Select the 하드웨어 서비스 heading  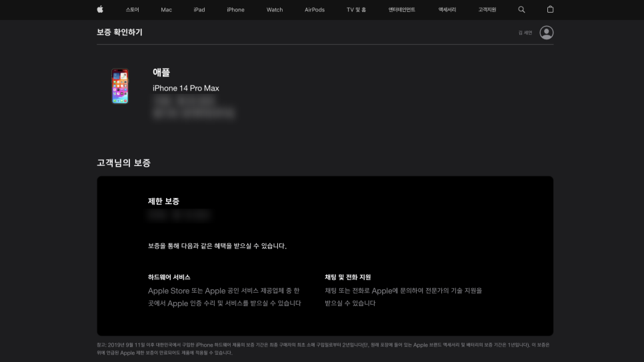[x=169, y=277]
